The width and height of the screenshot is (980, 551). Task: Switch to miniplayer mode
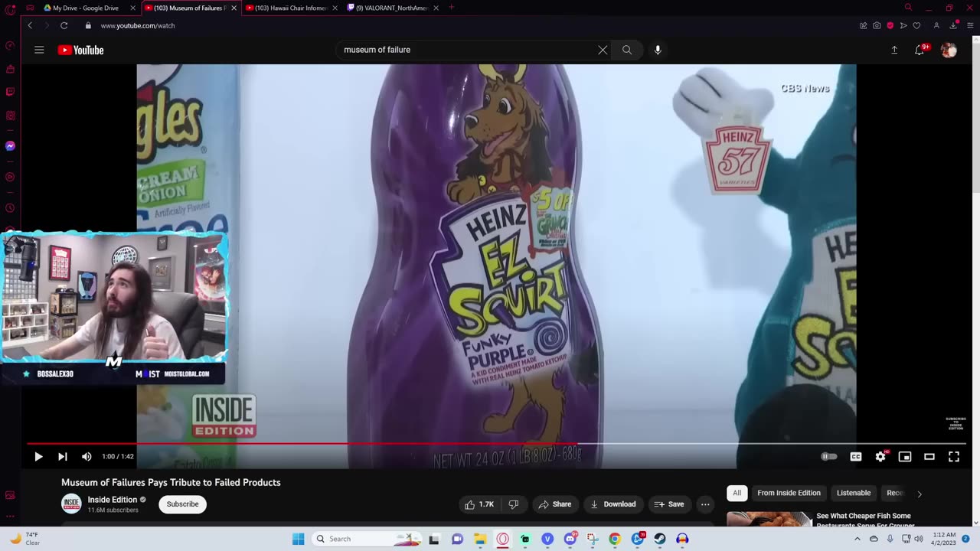905,457
